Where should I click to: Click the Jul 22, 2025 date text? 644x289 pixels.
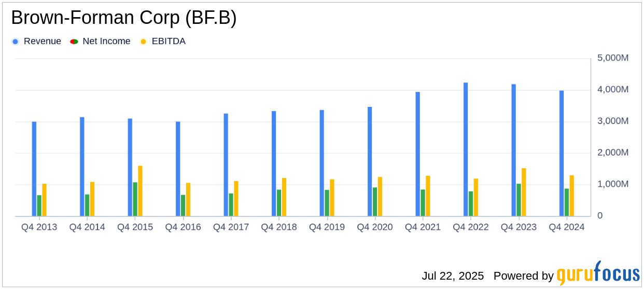453,276
